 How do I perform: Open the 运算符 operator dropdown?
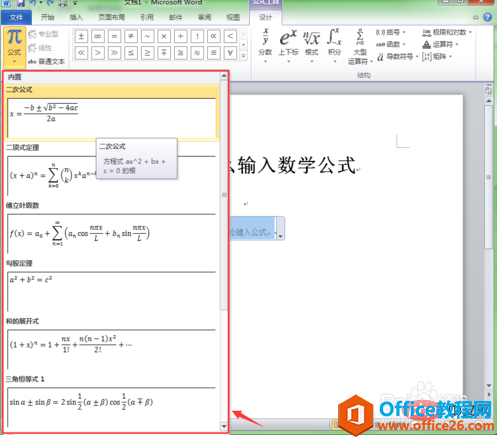coord(440,44)
